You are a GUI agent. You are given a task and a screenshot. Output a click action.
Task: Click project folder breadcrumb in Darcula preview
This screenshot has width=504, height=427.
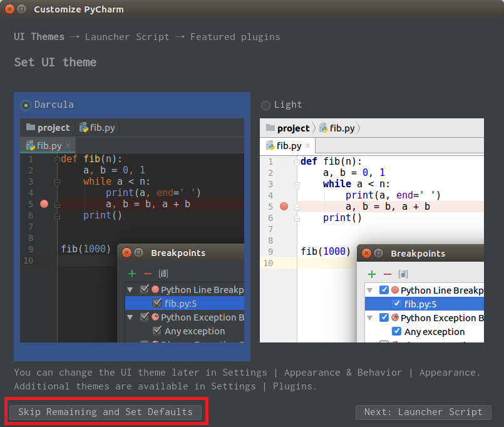[48, 128]
